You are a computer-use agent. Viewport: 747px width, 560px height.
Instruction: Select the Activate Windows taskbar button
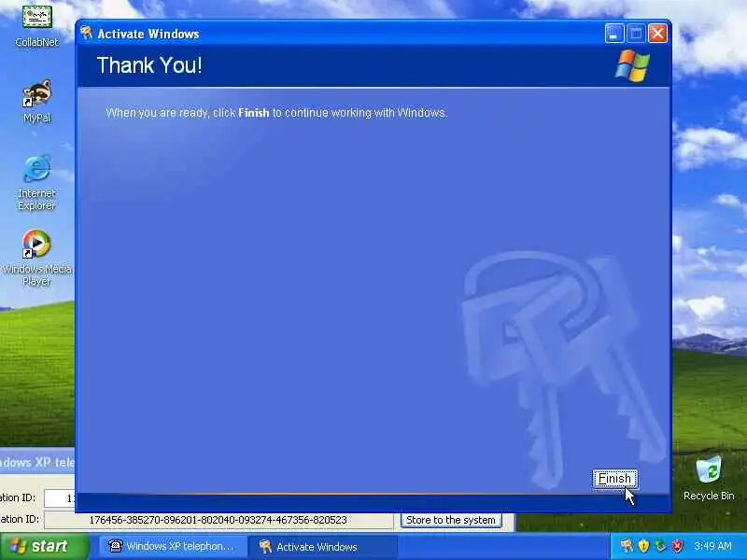coord(323,547)
